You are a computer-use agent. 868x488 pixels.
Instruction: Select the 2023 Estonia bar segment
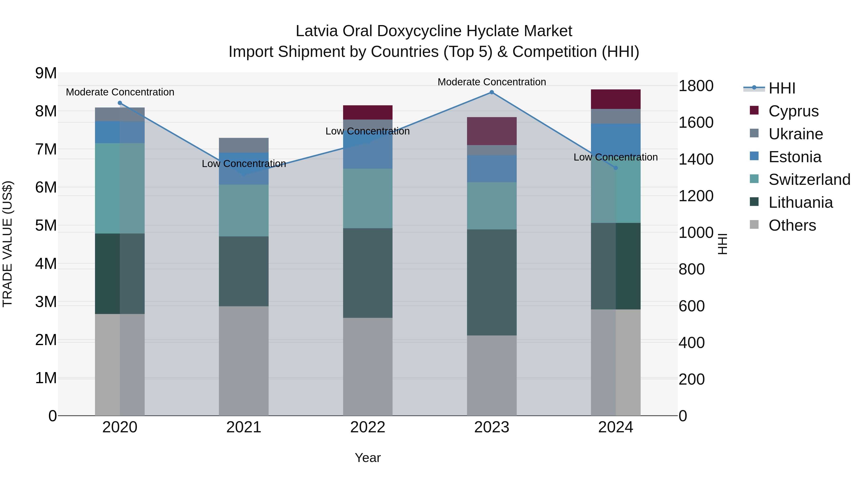(492, 169)
